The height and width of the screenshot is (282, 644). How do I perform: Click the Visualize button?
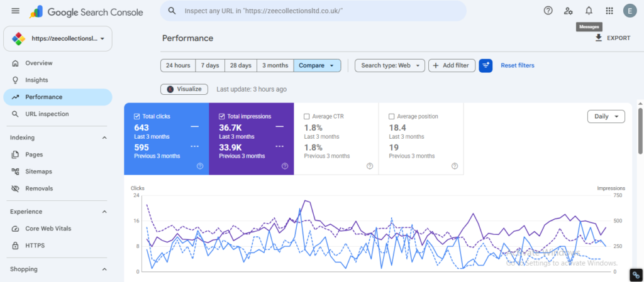[184, 89]
